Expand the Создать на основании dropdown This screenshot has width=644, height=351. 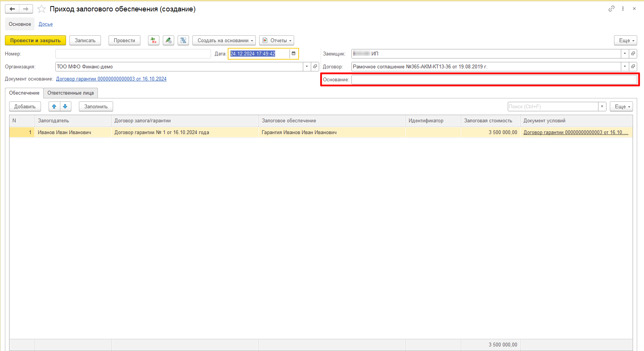click(x=224, y=40)
